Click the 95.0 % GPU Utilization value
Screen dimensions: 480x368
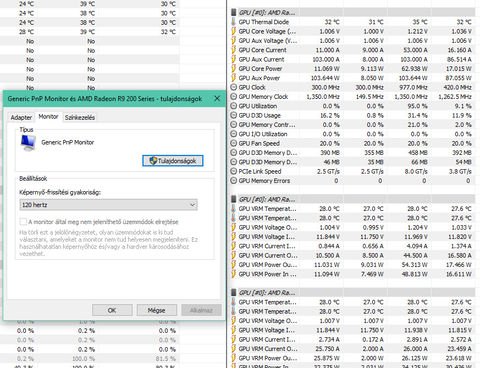click(x=418, y=106)
